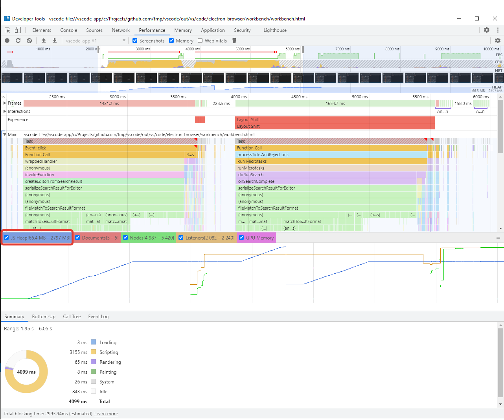Toggle the Nodes counter checkbox
This screenshot has width=504, height=420.
125,238
